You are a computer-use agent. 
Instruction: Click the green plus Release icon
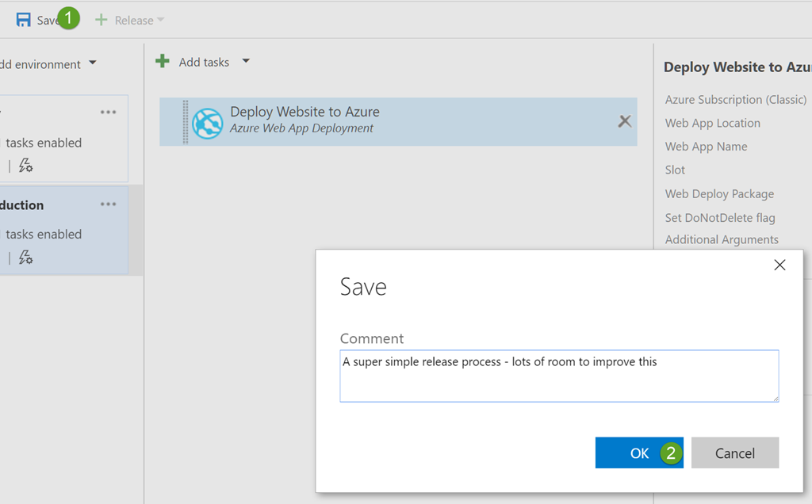point(101,20)
